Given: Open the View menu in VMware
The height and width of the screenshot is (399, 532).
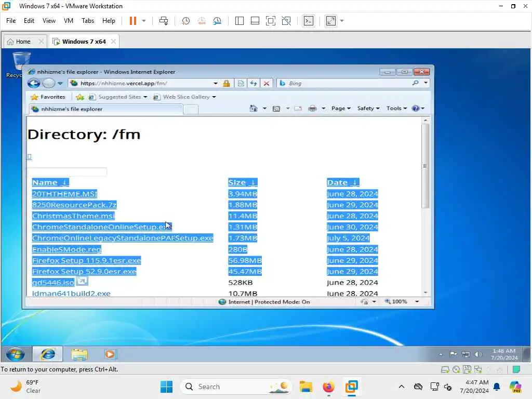Looking at the screenshot, I should 49,21.
